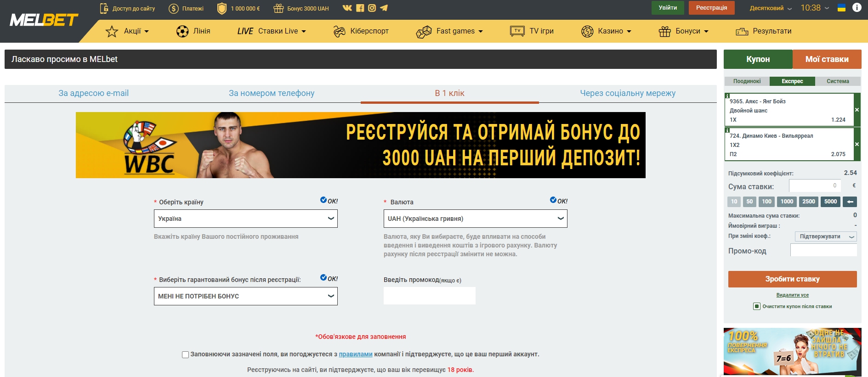This screenshot has height=377, width=868.
Task: Click the info circle icon in header
Action: click(x=857, y=7)
